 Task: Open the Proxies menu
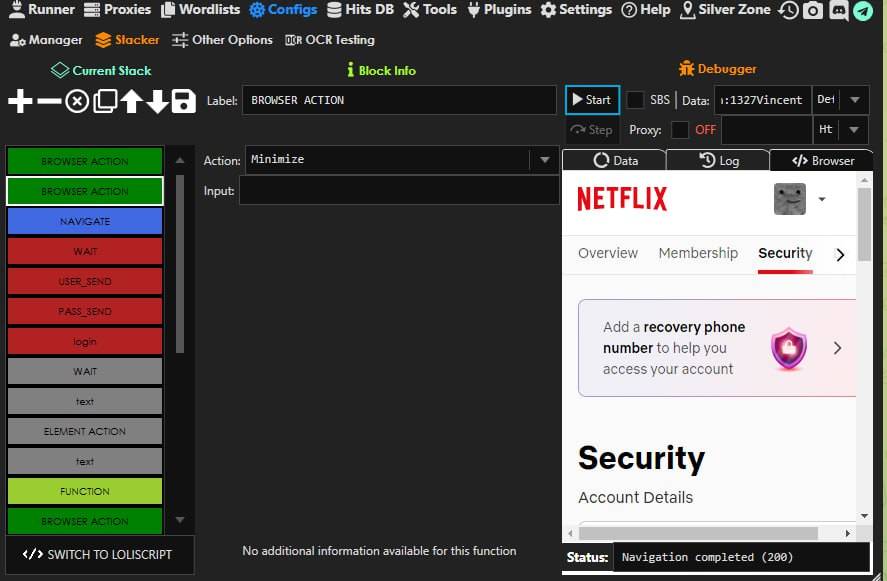pyautogui.click(x=117, y=10)
